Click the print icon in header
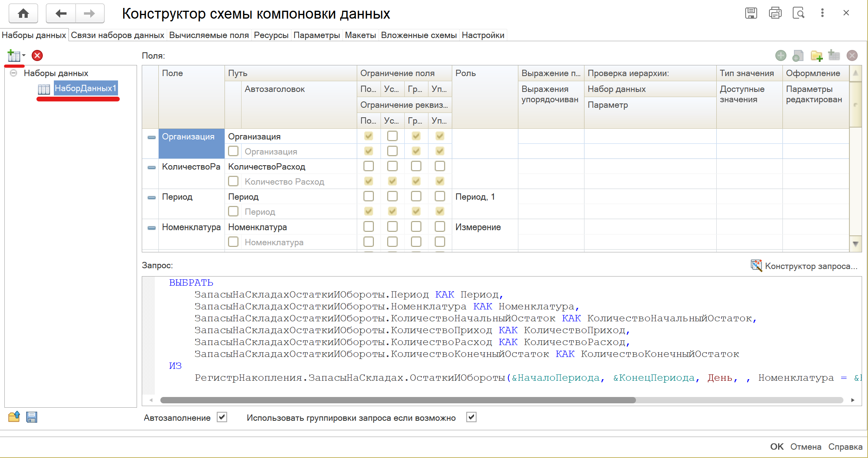 pyautogui.click(x=775, y=13)
